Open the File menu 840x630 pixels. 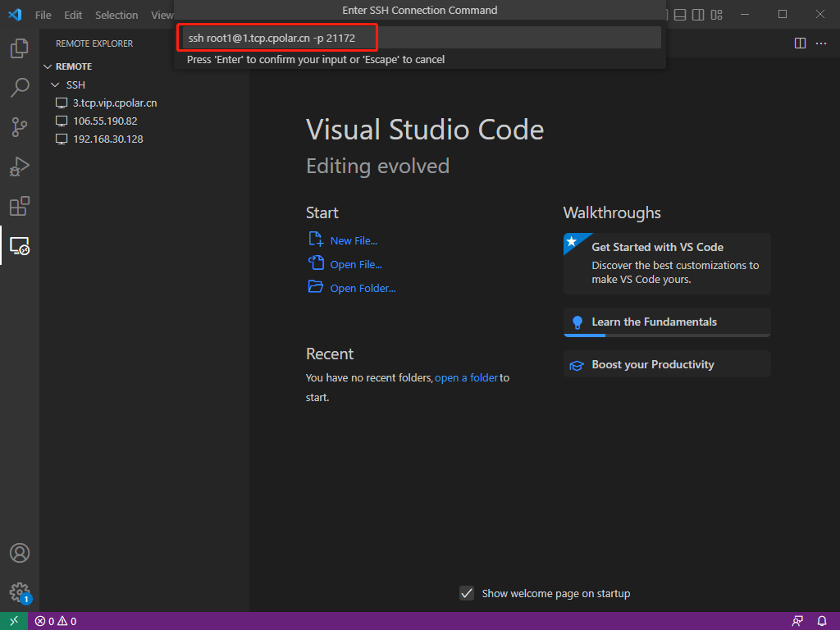tap(43, 15)
